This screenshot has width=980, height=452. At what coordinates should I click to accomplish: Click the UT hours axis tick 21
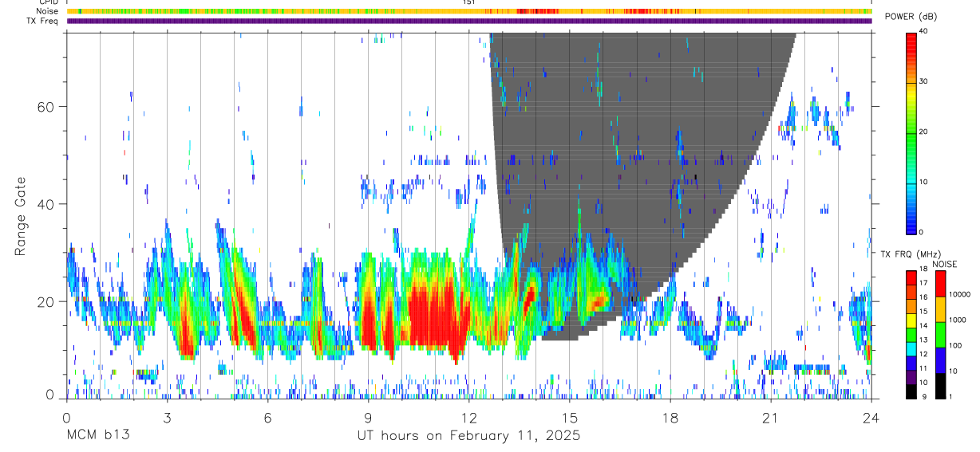click(770, 418)
